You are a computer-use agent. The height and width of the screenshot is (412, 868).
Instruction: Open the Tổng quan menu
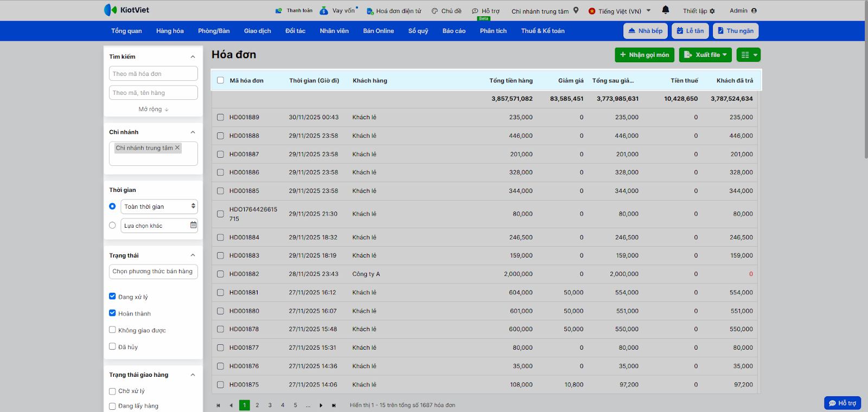click(x=126, y=31)
